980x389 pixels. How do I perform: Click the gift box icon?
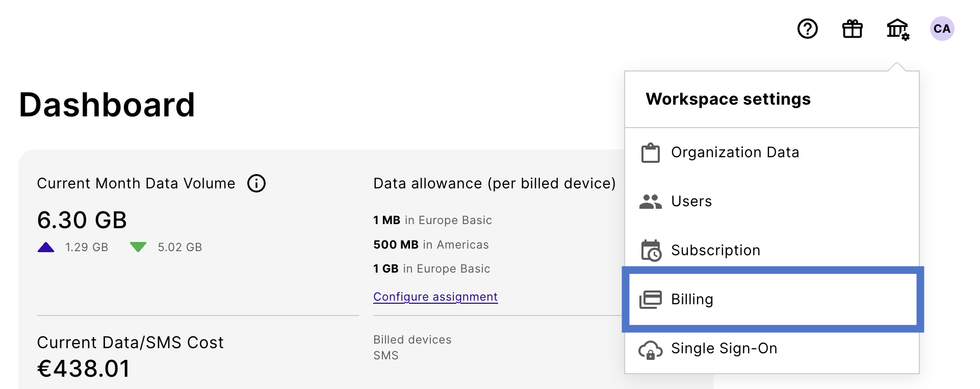(852, 29)
